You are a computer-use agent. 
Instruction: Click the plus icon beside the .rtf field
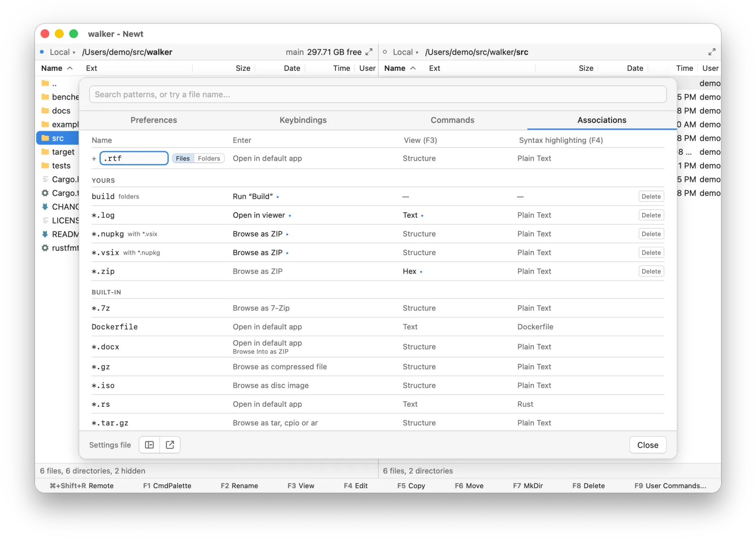click(x=94, y=159)
